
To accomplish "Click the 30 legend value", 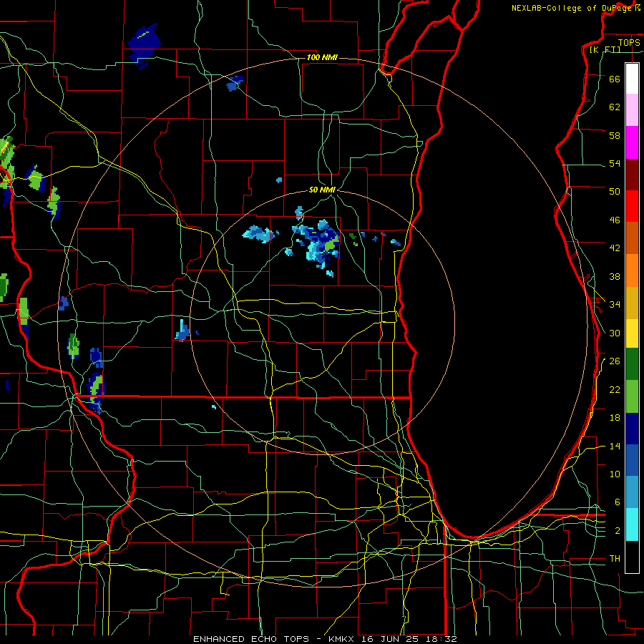I will (x=615, y=333).
